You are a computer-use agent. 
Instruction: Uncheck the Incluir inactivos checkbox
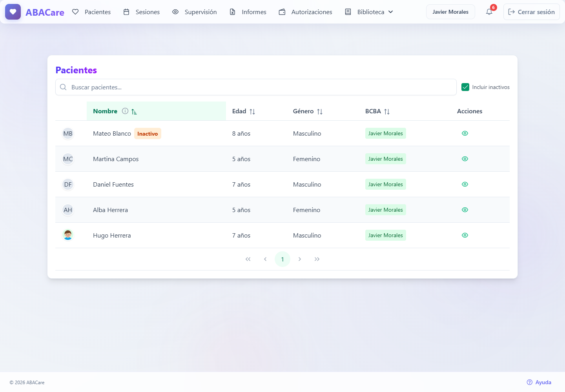tap(465, 87)
